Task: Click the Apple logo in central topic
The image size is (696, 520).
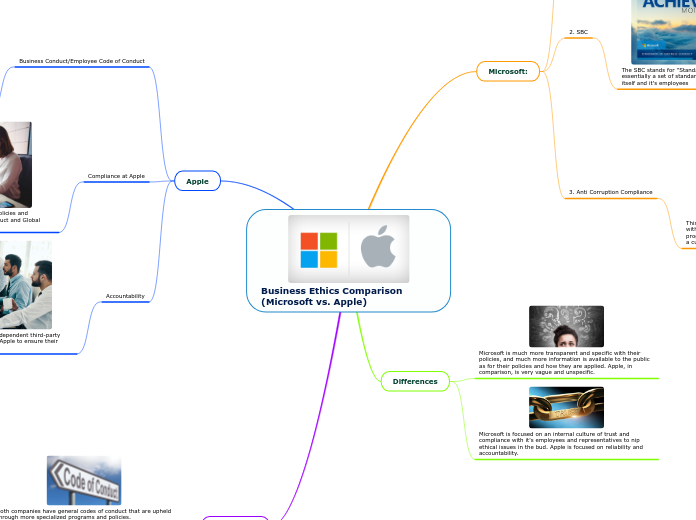Action: [378, 246]
